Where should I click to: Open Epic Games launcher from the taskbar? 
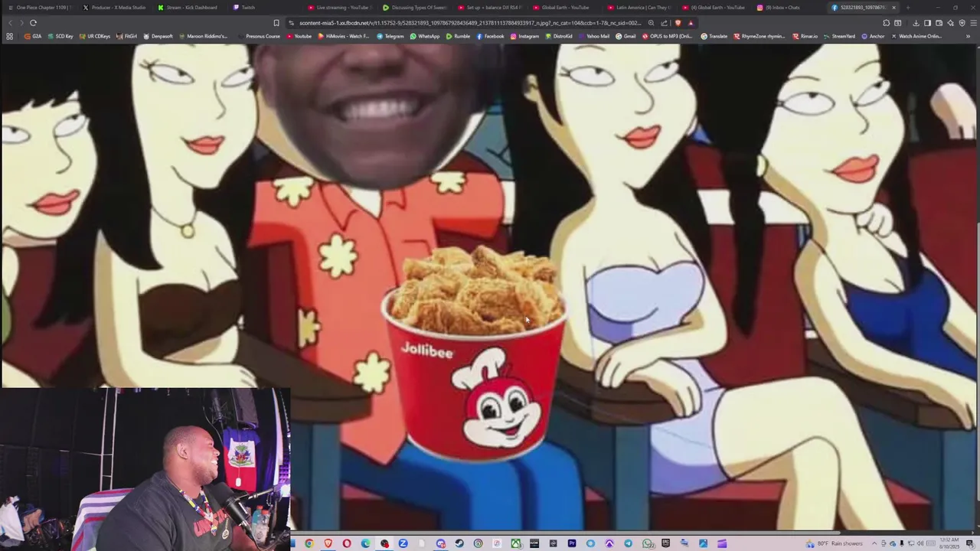pos(665,543)
